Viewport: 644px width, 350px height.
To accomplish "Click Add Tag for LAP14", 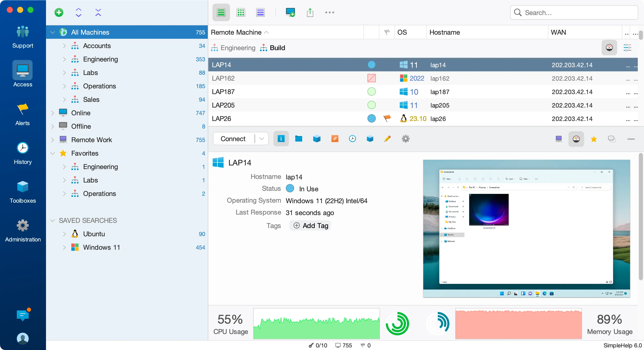I will click(310, 225).
